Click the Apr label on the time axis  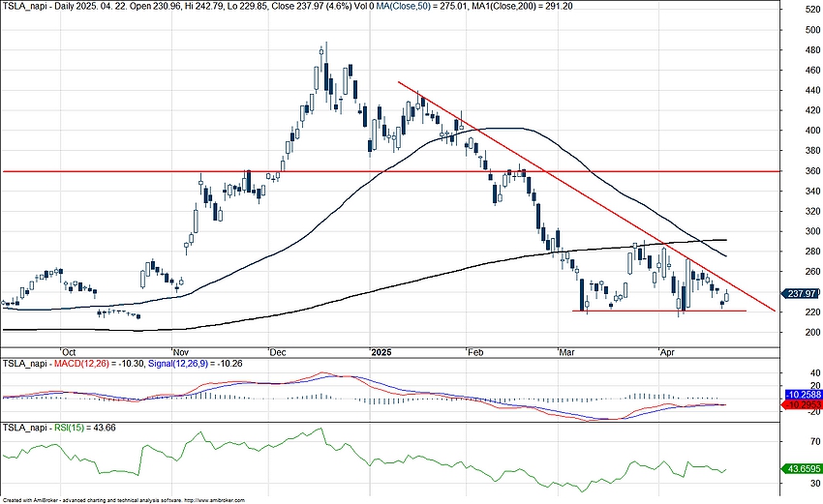tap(666, 352)
